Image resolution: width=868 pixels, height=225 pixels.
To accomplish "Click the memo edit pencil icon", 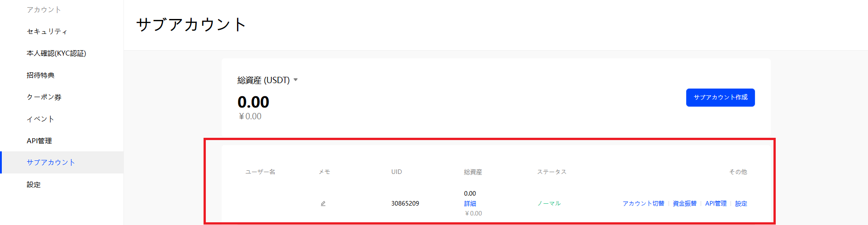I will 323,204.
